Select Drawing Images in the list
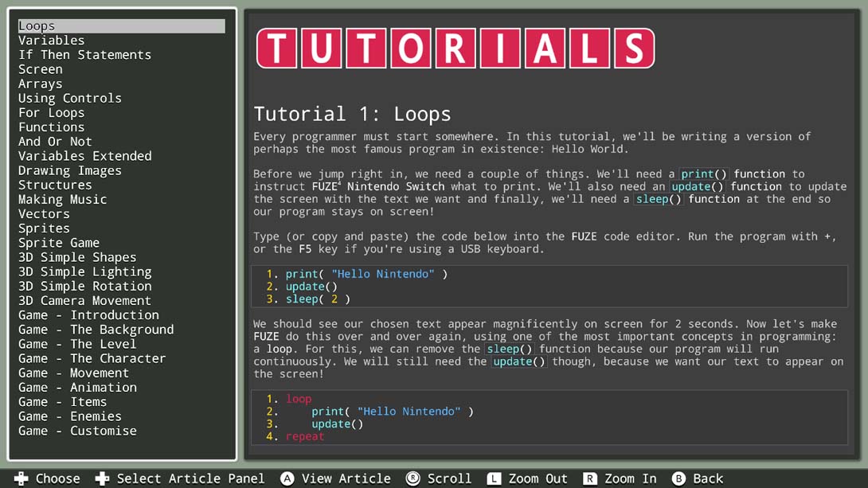 click(70, 170)
